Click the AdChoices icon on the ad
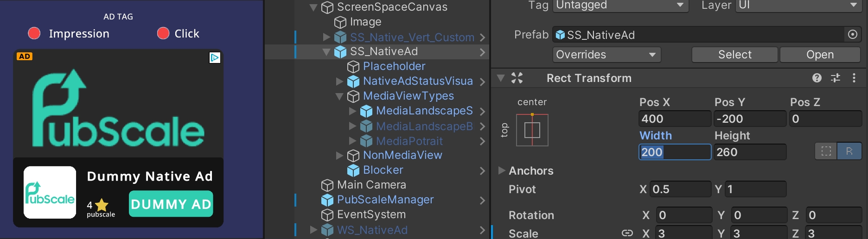The image size is (868, 239). [x=215, y=58]
